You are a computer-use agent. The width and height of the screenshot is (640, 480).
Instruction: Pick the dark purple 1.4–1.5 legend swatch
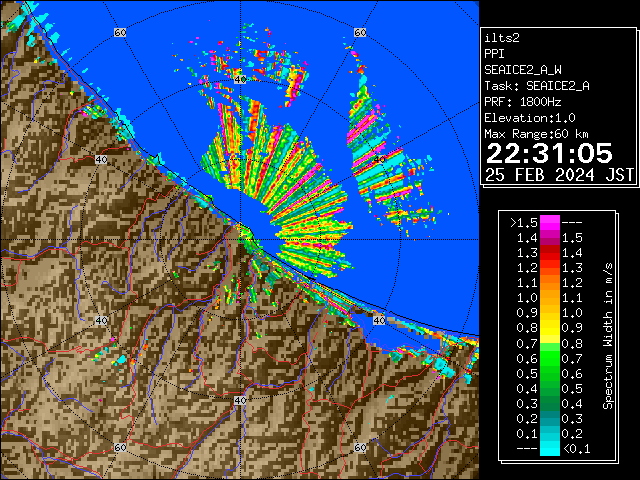550,238
